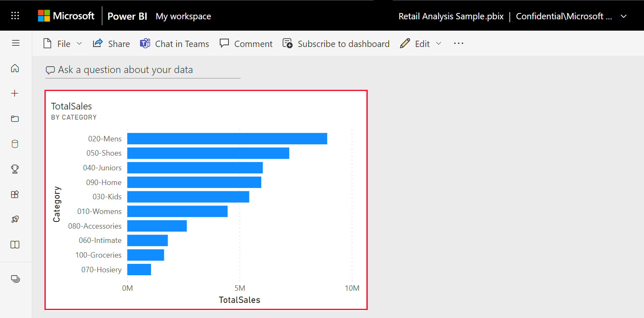644x318 pixels.
Task: Expand sensitivity label chevron in header
Action: coord(623,16)
